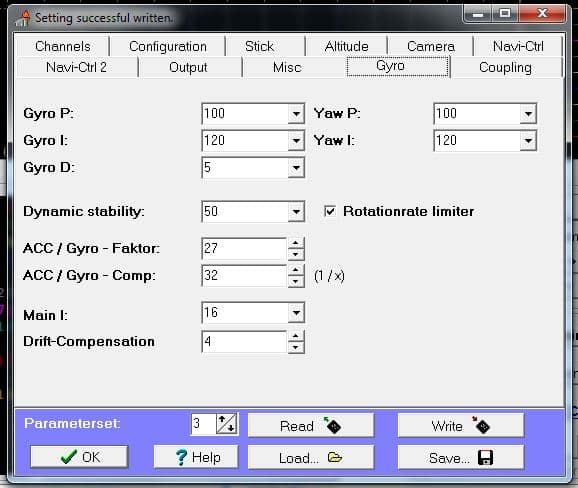Switch to the Coupling tab
This screenshot has width=578, height=488.
click(505, 67)
